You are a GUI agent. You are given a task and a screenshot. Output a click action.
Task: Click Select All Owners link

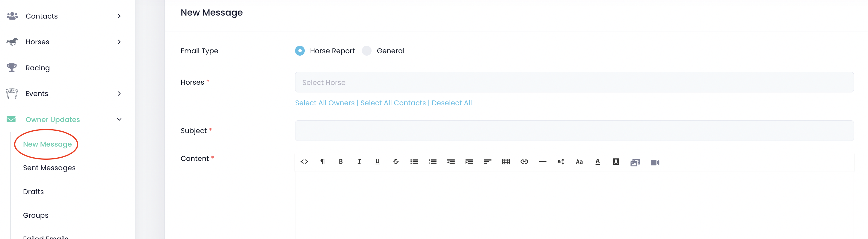pyautogui.click(x=324, y=103)
